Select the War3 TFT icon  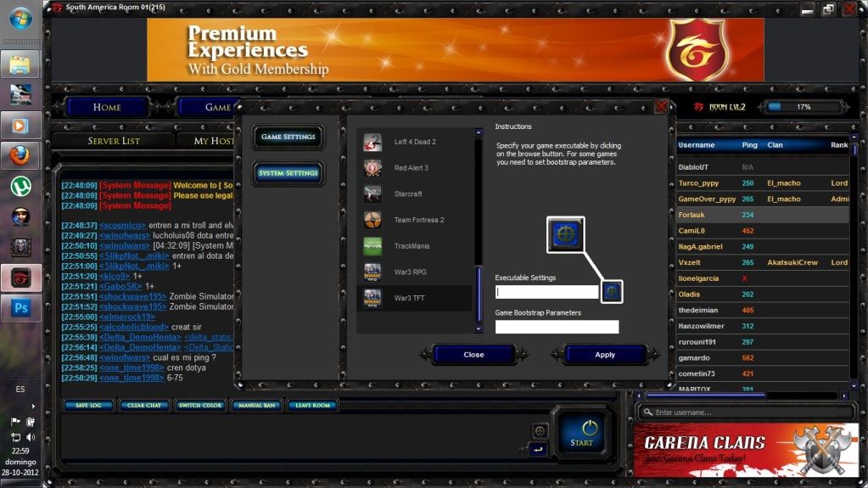tap(372, 298)
